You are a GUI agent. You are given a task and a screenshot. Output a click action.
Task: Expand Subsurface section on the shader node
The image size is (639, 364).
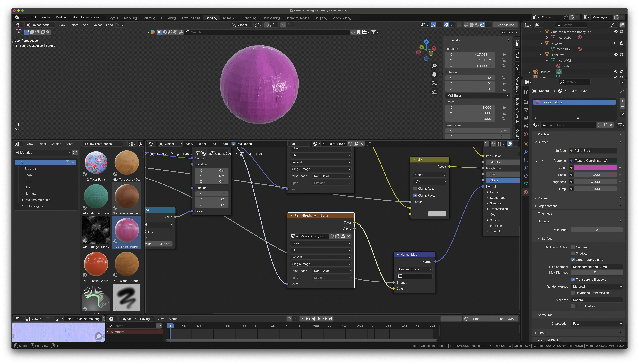point(487,198)
